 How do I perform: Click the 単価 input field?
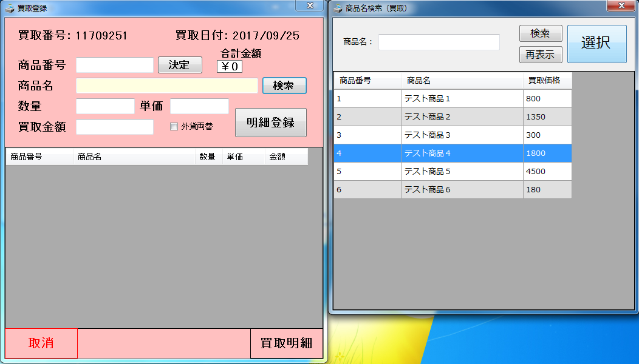(x=199, y=106)
